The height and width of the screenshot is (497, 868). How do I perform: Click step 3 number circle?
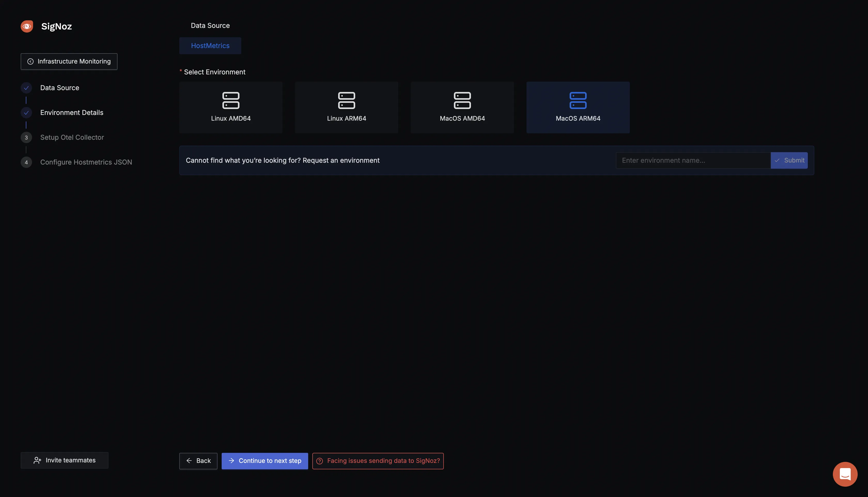point(26,138)
